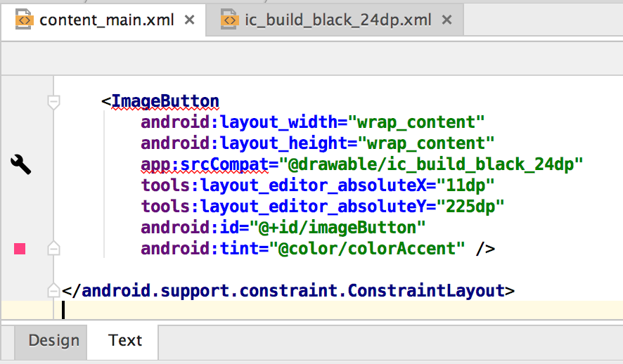Click the app:srcCompat attribute name
This screenshot has height=364, width=623.
point(205,164)
